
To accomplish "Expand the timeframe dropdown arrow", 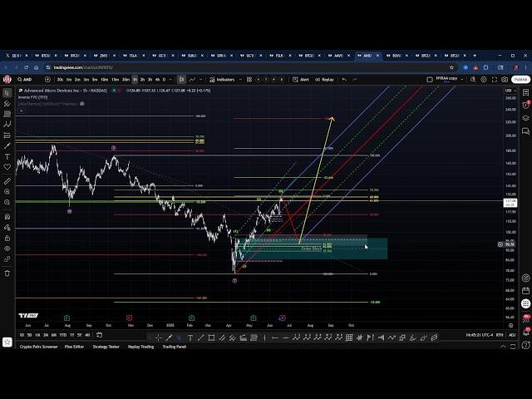I will (x=170, y=80).
